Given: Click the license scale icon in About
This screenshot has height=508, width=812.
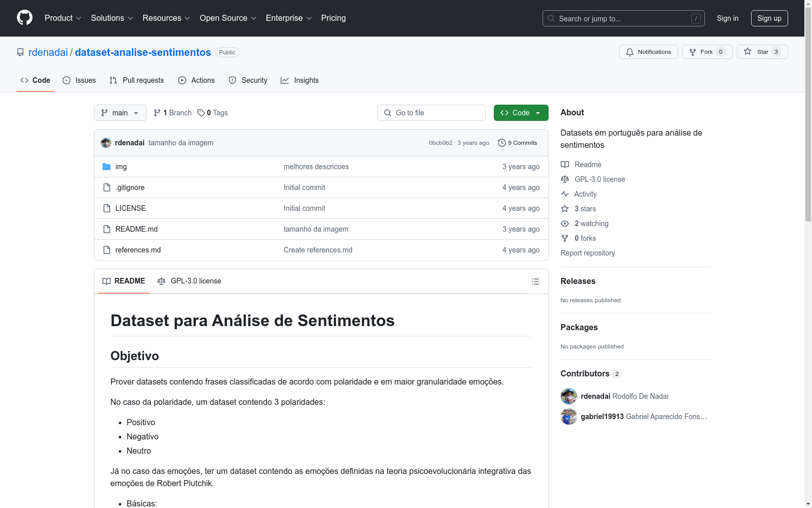Looking at the screenshot, I should coord(565,179).
